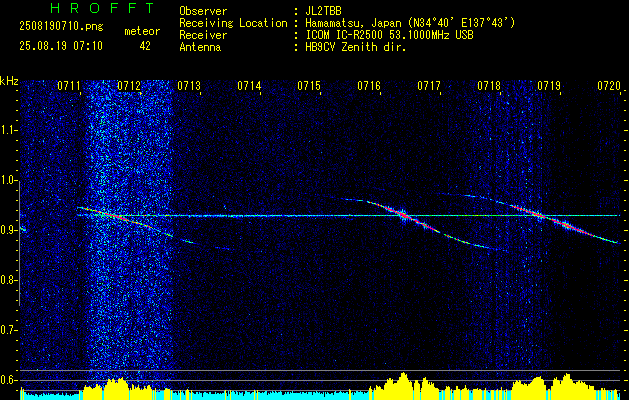Click the 0.7 kHz axis label
The image size is (629, 400).
coord(8,330)
